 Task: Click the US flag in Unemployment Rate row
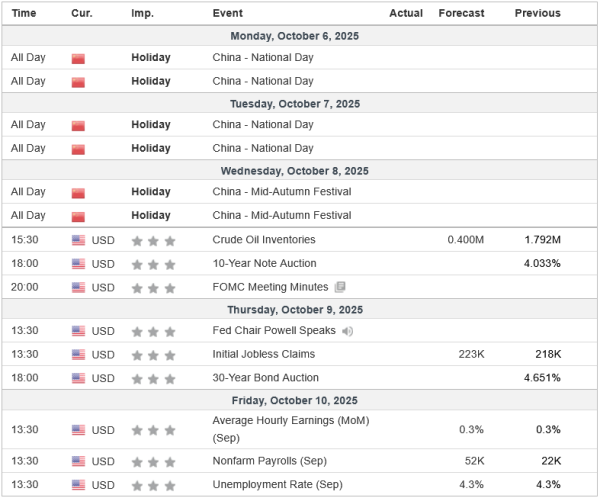coord(79,485)
